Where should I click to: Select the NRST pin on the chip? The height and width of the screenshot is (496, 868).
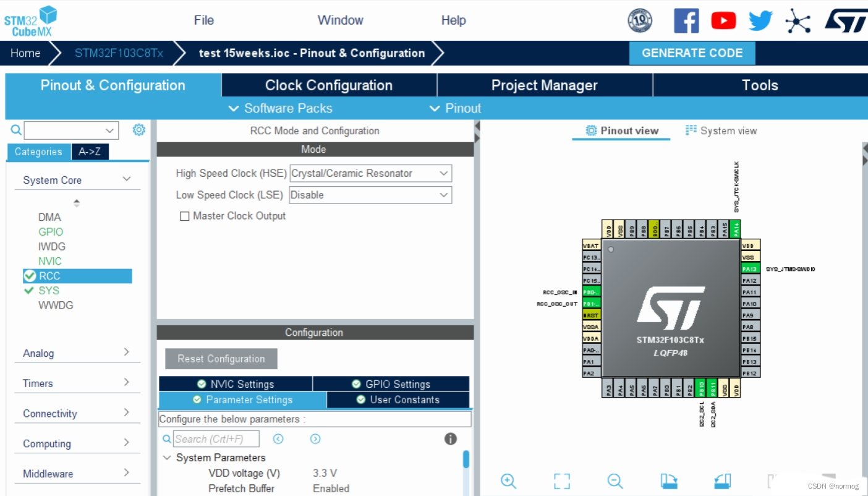point(591,315)
